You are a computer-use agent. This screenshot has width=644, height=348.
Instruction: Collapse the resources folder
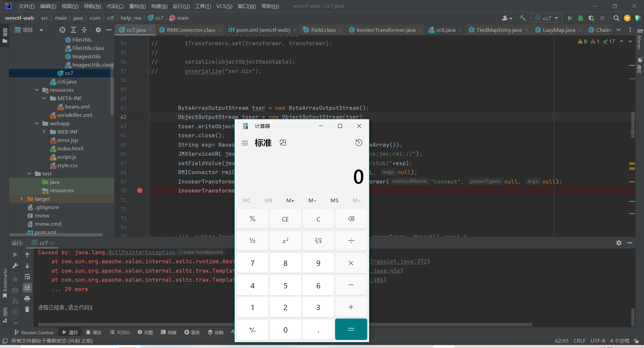[37, 90]
